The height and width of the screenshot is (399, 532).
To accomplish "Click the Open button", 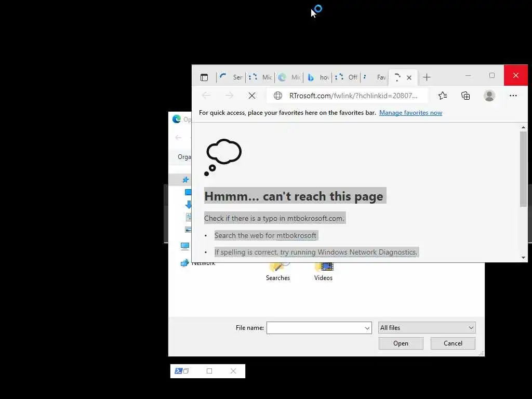I will 401,343.
